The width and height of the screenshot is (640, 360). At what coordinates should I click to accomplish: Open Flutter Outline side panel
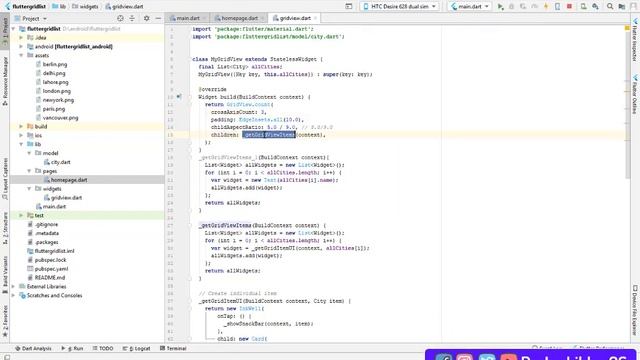pos(635,95)
